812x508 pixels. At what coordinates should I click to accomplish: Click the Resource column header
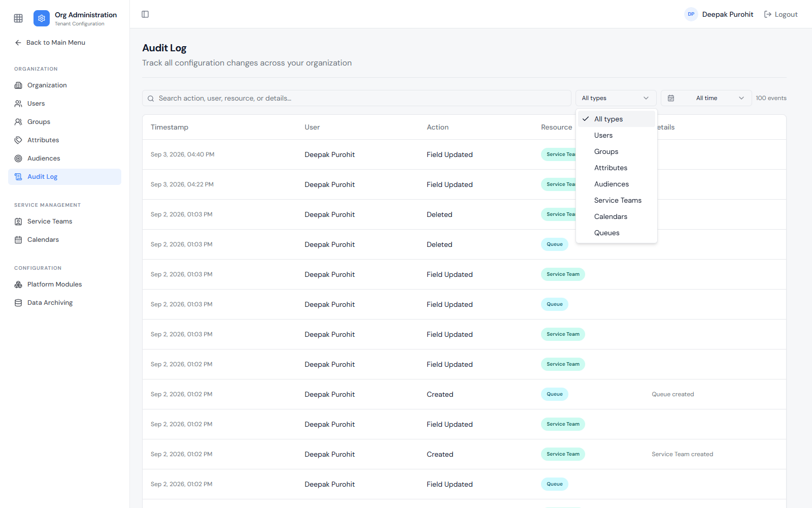pos(556,127)
